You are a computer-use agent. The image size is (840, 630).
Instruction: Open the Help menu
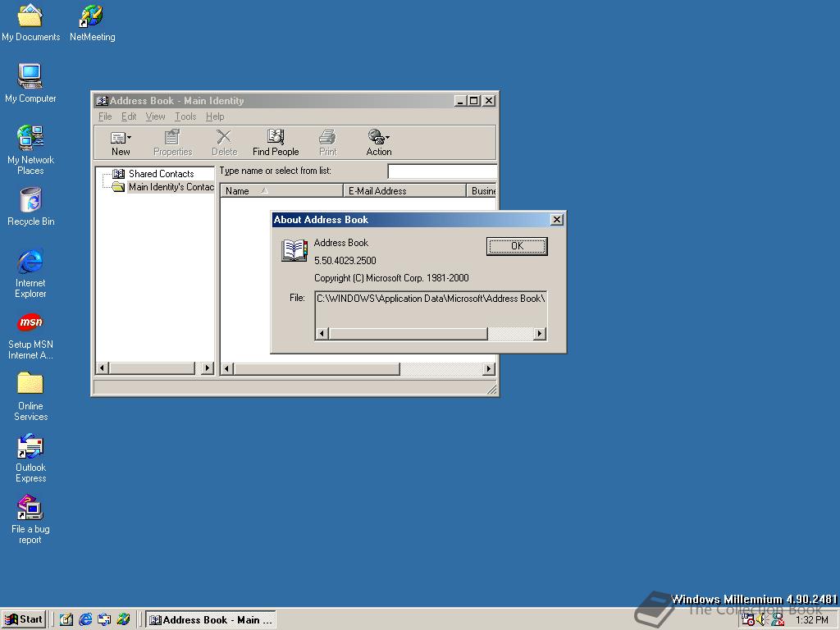(215, 116)
